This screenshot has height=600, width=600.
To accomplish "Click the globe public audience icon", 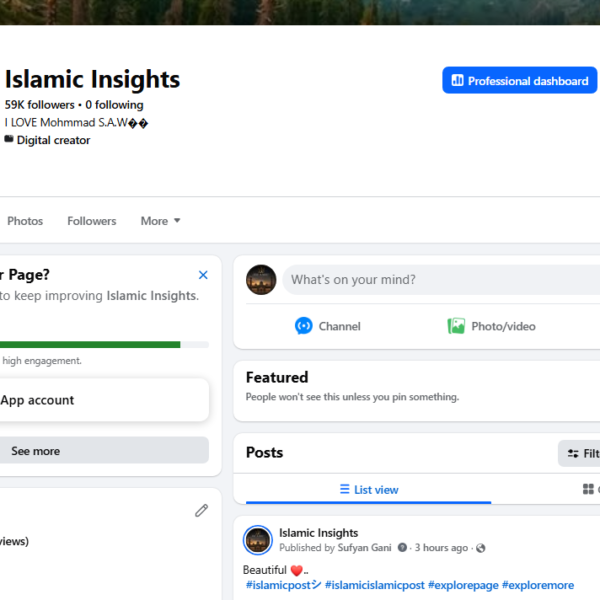I will click(x=481, y=548).
